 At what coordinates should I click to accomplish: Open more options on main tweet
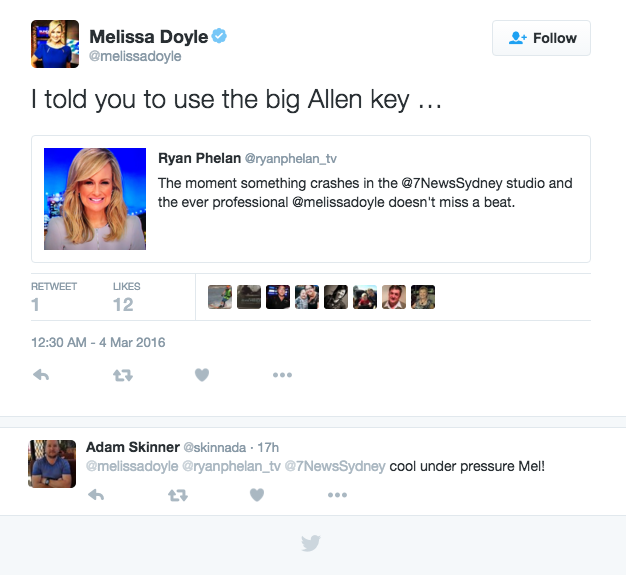282,375
